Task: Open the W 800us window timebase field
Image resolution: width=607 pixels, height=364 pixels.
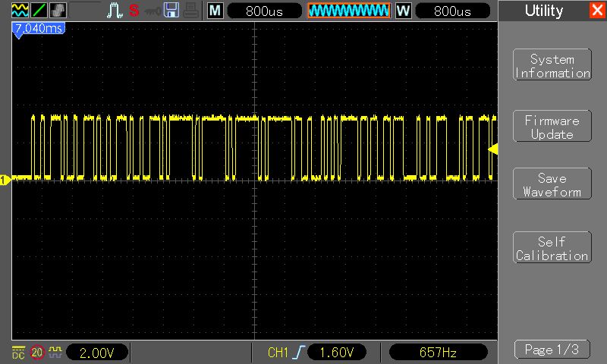Action: (451, 11)
